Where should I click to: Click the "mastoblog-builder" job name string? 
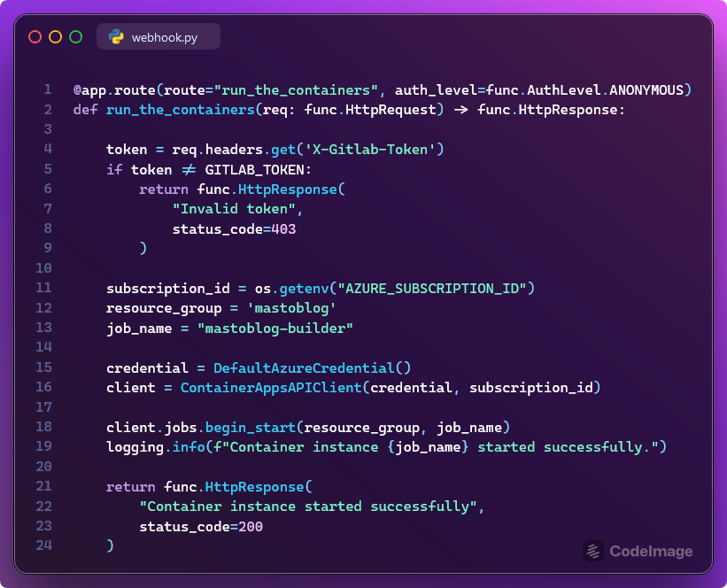(x=275, y=329)
